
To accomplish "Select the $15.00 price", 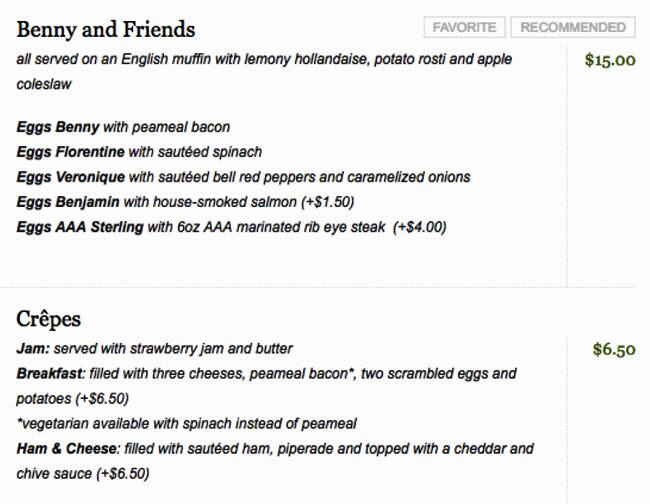I will 610,60.
